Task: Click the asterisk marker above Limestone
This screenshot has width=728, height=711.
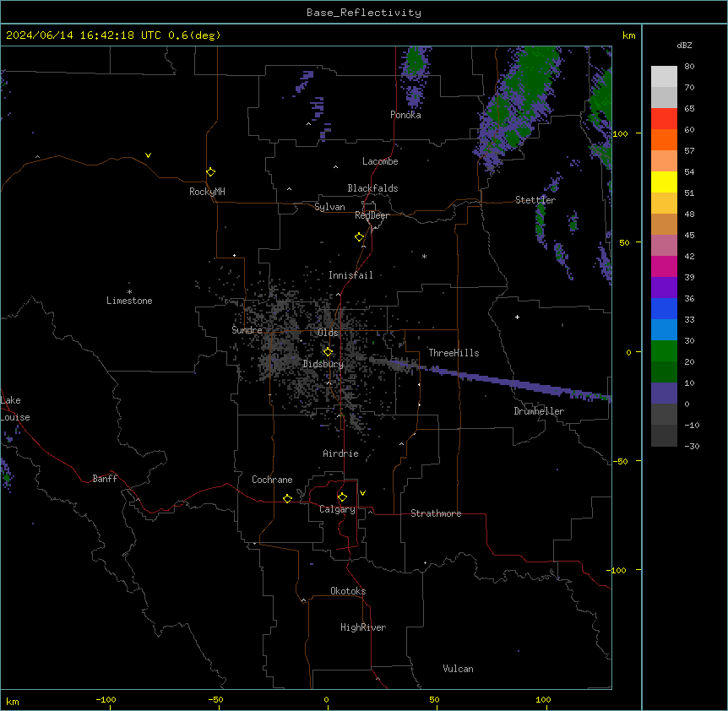Action: click(129, 292)
